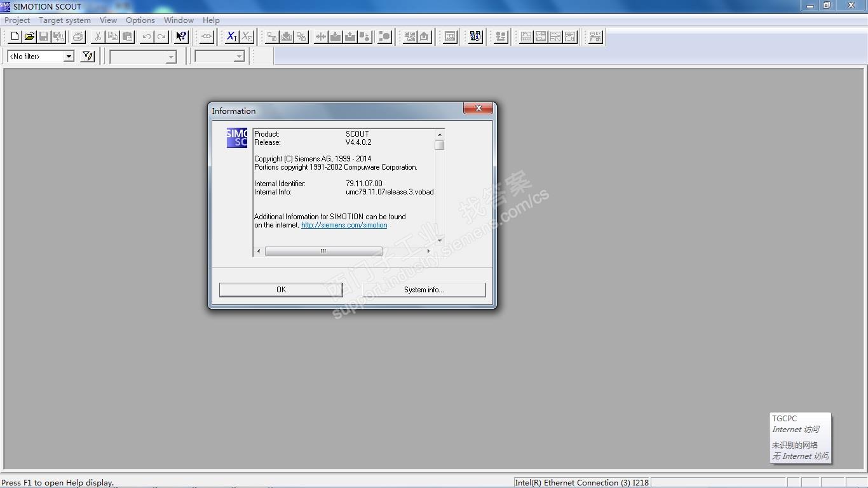Confirm the Information dialog with OK
This screenshot has width=868, height=488.
(281, 290)
